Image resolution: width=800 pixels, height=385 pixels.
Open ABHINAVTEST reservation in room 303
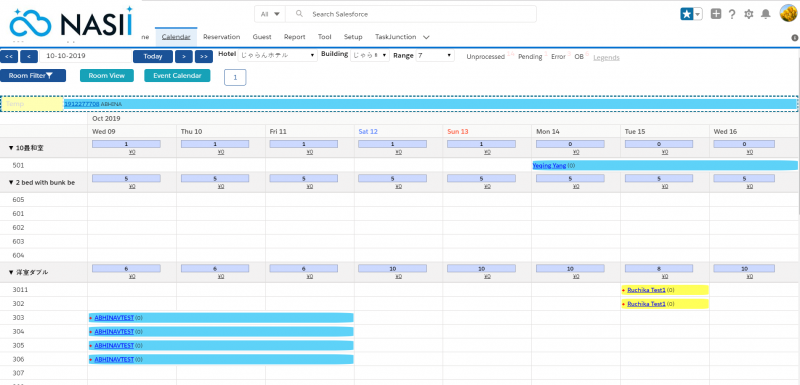click(x=114, y=318)
